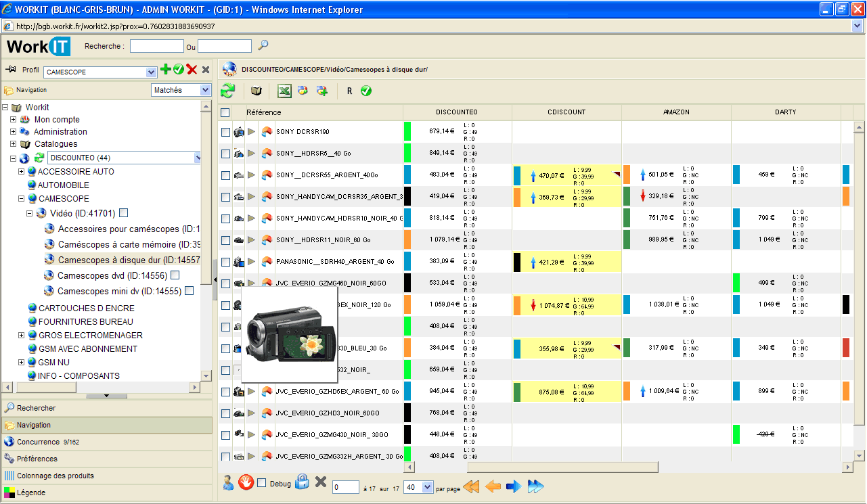
Task: Tick checkbox next to Camescopes mini dv
Action: click(x=190, y=291)
